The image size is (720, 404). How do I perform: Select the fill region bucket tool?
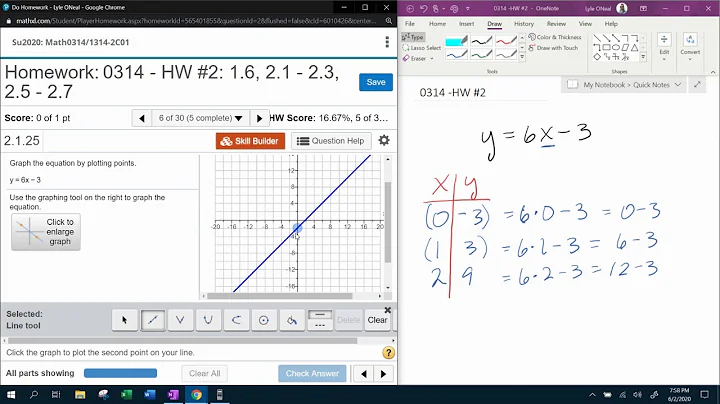point(292,320)
